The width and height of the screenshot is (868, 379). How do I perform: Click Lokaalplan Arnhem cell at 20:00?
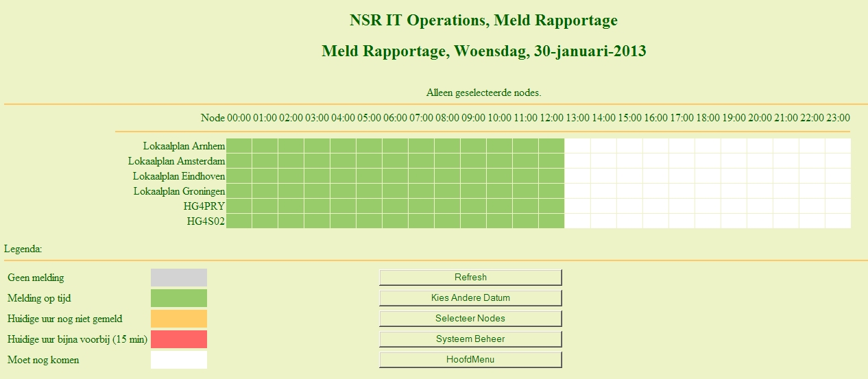click(x=760, y=146)
